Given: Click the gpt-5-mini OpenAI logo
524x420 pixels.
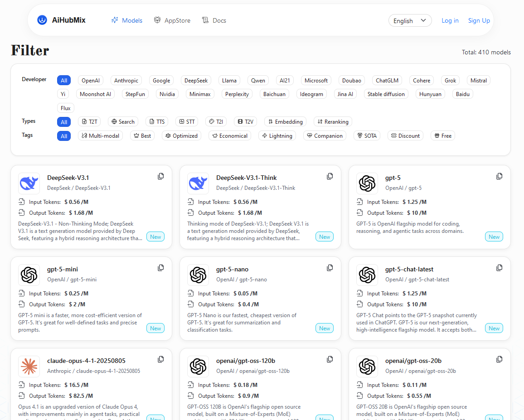Looking at the screenshot, I should [x=29, y=275].
